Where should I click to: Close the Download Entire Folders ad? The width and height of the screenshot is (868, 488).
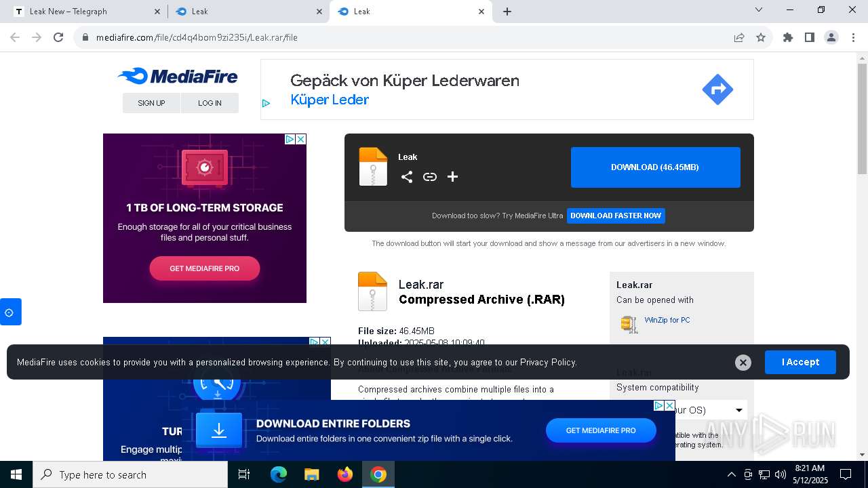pos(669,405)
